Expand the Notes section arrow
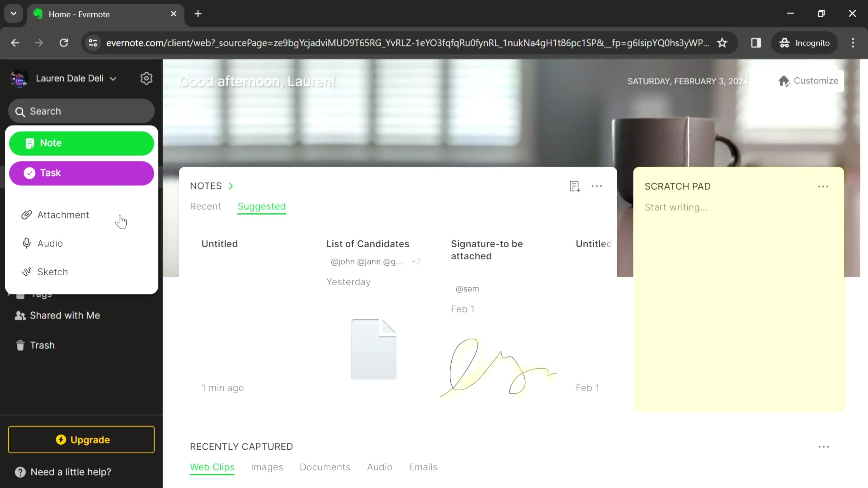This screenshot has width=868, height=488. point(231,185)
